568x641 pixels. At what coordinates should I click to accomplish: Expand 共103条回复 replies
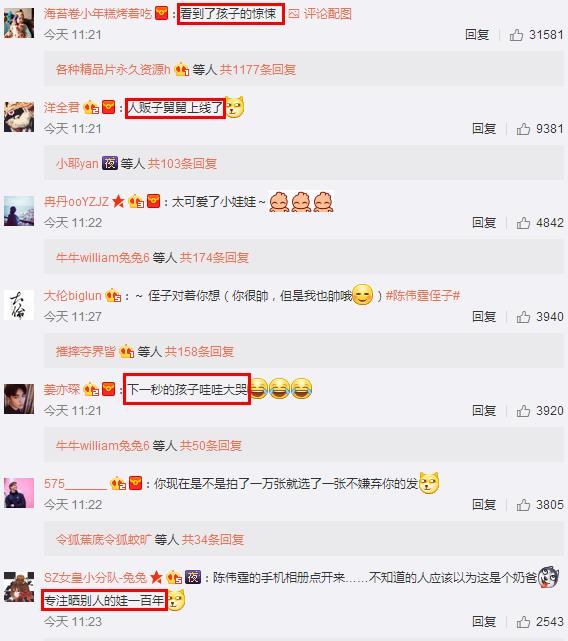(182, 164)
